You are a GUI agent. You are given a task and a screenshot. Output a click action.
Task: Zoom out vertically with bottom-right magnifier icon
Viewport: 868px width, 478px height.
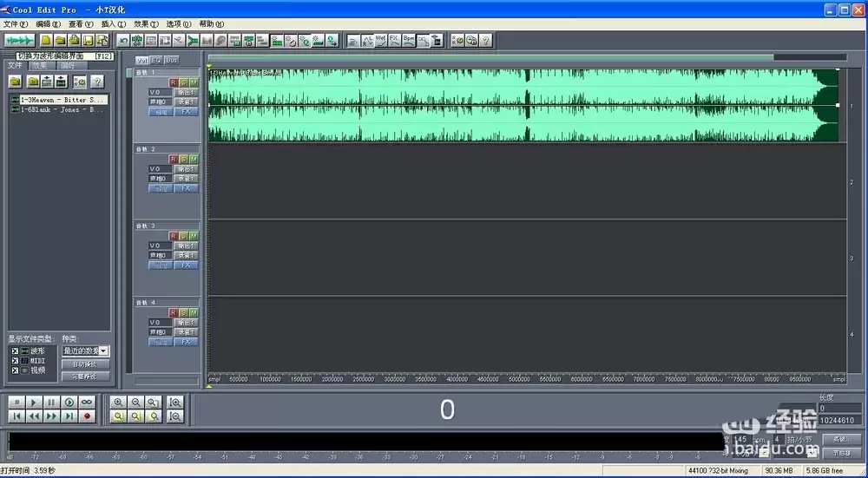[175, 416]
